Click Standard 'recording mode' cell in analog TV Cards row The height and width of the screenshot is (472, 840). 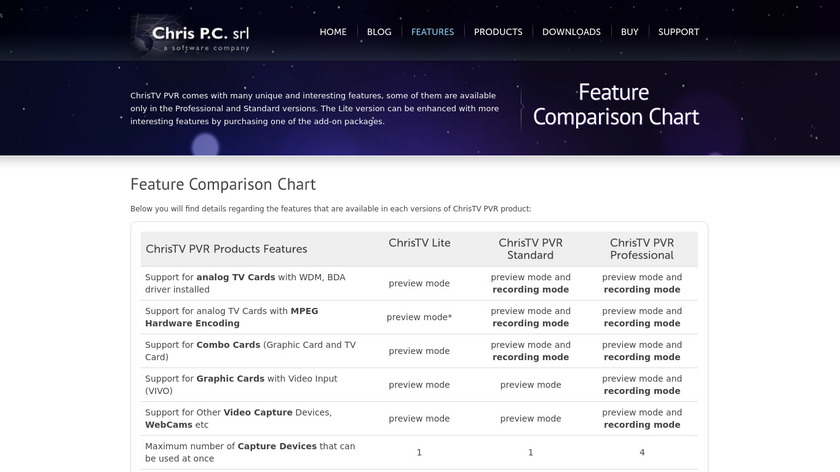tap(530, 283)
